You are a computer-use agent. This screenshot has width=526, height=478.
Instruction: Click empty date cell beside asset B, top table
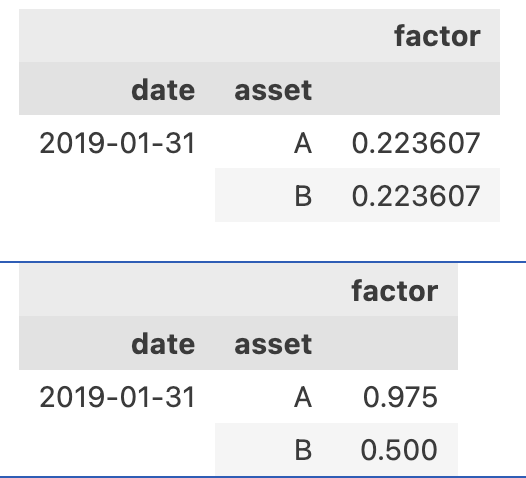117,195
